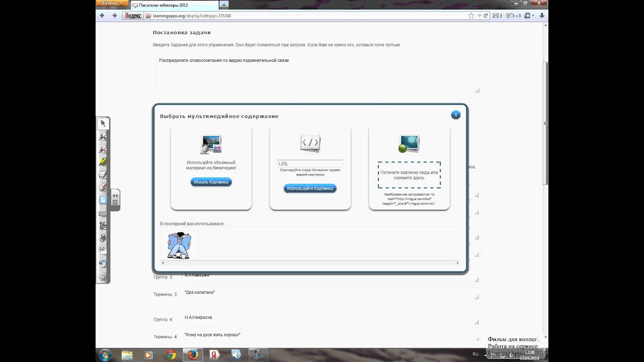644x362 pixels.
Task: Open Yandex browser from the taskbar
Action: (214, 355)
